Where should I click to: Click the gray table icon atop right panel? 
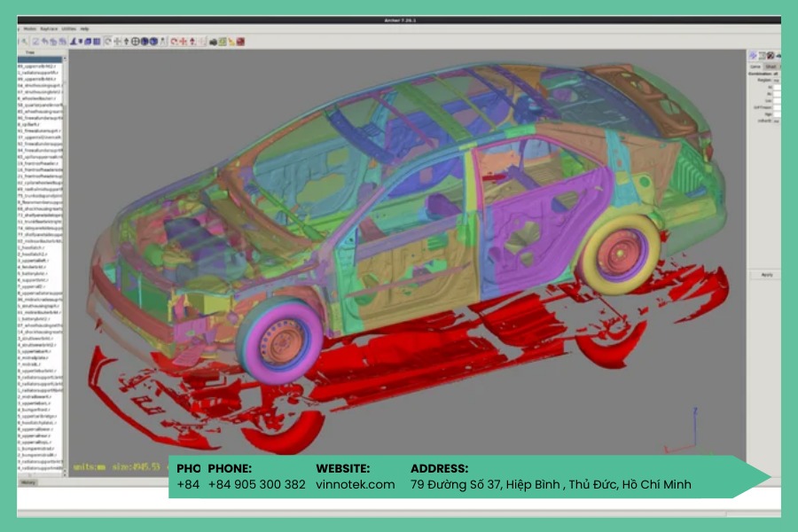pos(762,56)
